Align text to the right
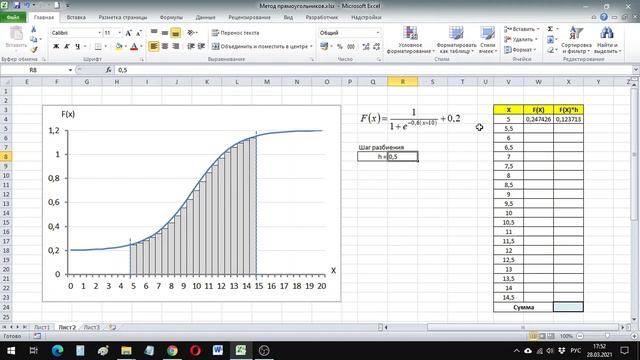 tap(176, 46)
